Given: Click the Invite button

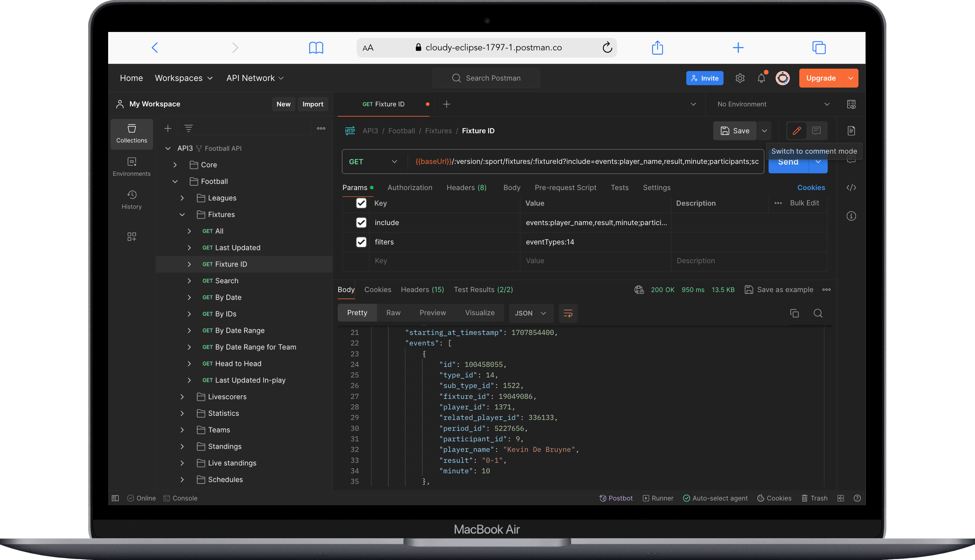Looking at the screenshot, I should [x=705, y=78].
